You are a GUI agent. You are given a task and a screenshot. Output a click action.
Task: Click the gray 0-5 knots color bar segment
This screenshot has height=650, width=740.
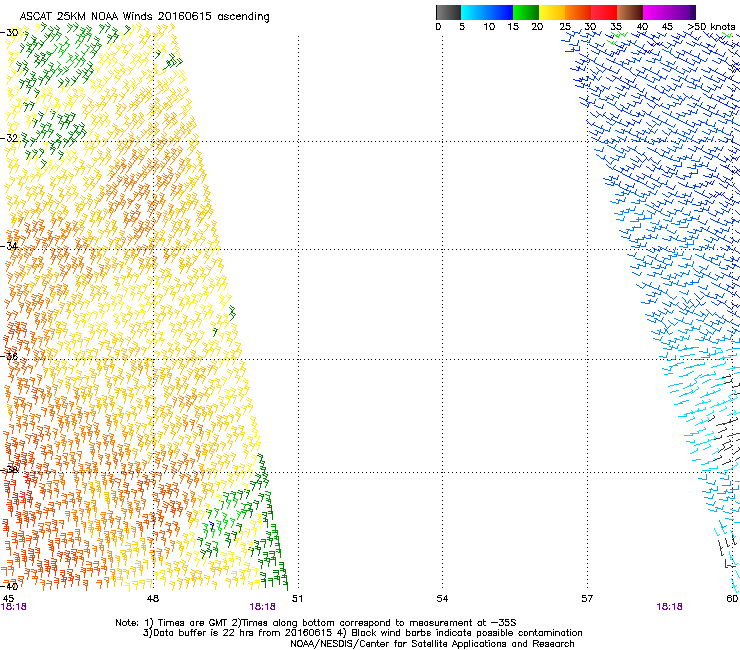[448, 12]
